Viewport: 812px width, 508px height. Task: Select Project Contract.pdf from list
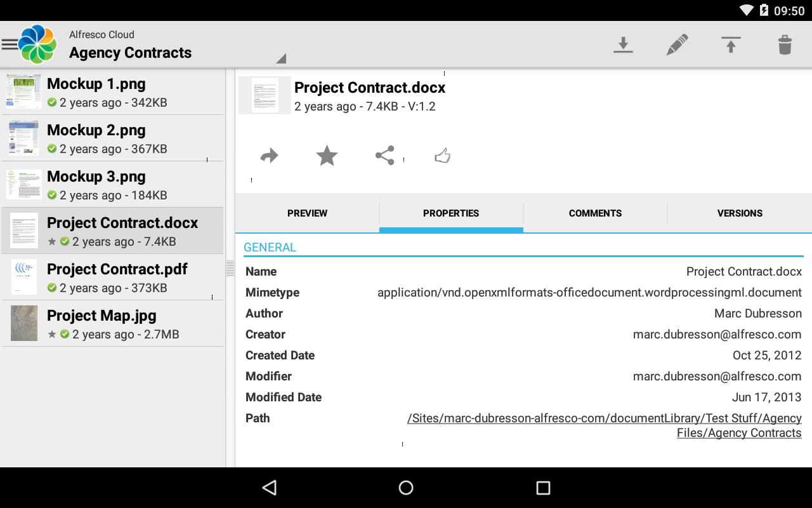point(112,277)
